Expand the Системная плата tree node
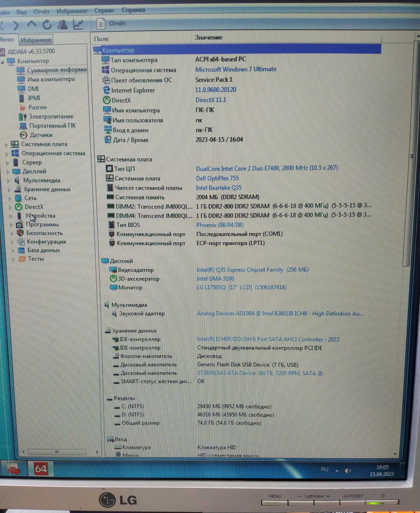Image resolution: width=420 pixels, height=513 pixels. click(7, 145)
